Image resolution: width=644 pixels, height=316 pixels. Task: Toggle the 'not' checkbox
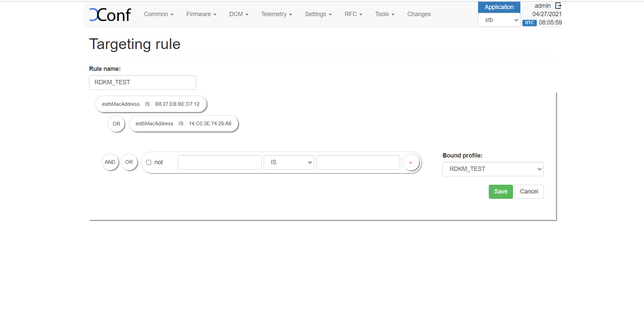(x=149, y=163)
